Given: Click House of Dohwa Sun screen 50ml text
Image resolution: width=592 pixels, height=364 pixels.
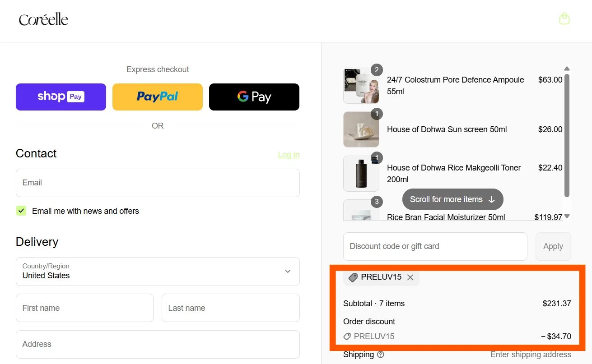Looking at the screenshot, I should (447, 129).
